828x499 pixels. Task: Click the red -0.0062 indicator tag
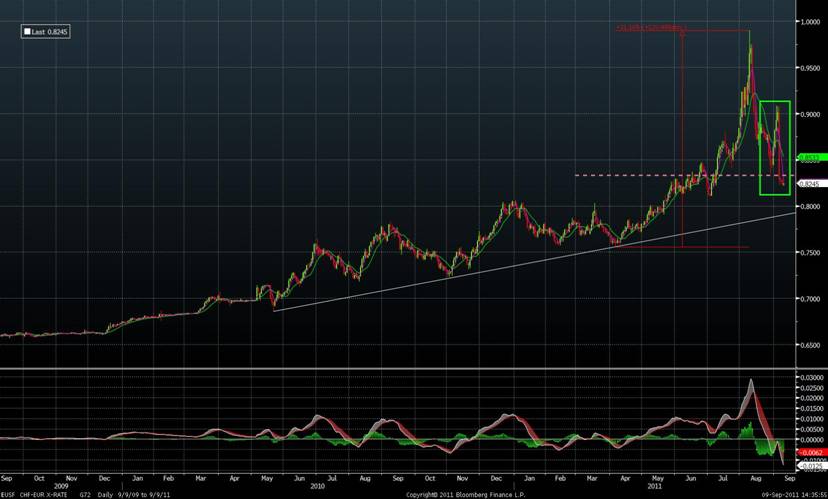coord(808,453)
